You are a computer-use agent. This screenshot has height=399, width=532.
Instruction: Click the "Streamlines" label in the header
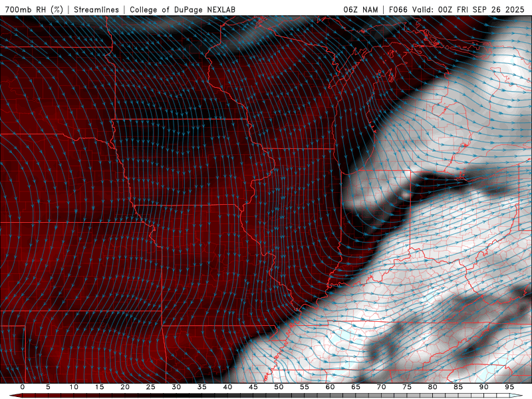point(96,9)
